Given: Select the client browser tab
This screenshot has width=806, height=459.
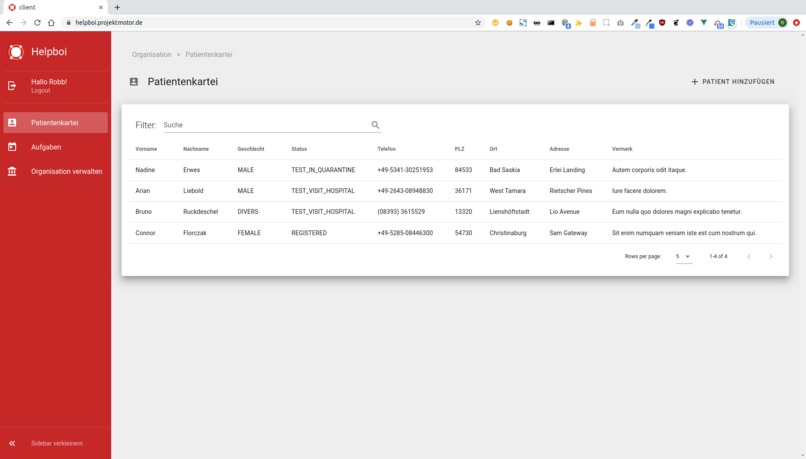Looking at the screenshot, I should 54,7.
